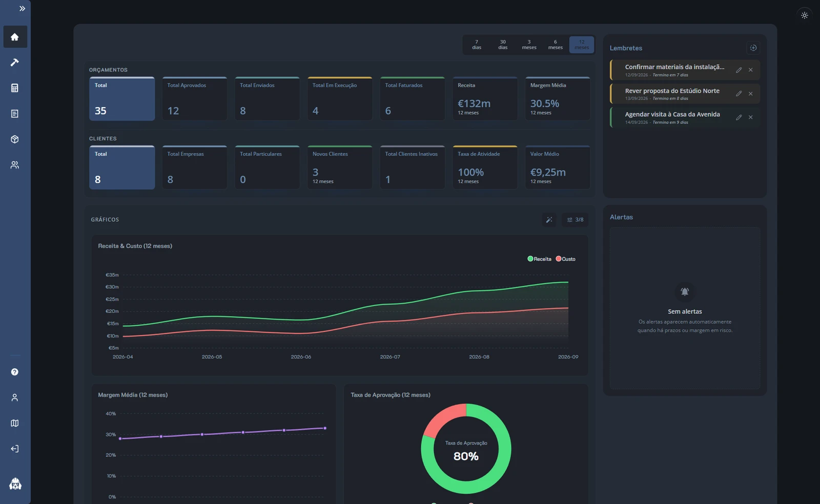Screen dimensions: 820x504
Task: Toggle the Receita series in chart legend
Action: (540, 259)
